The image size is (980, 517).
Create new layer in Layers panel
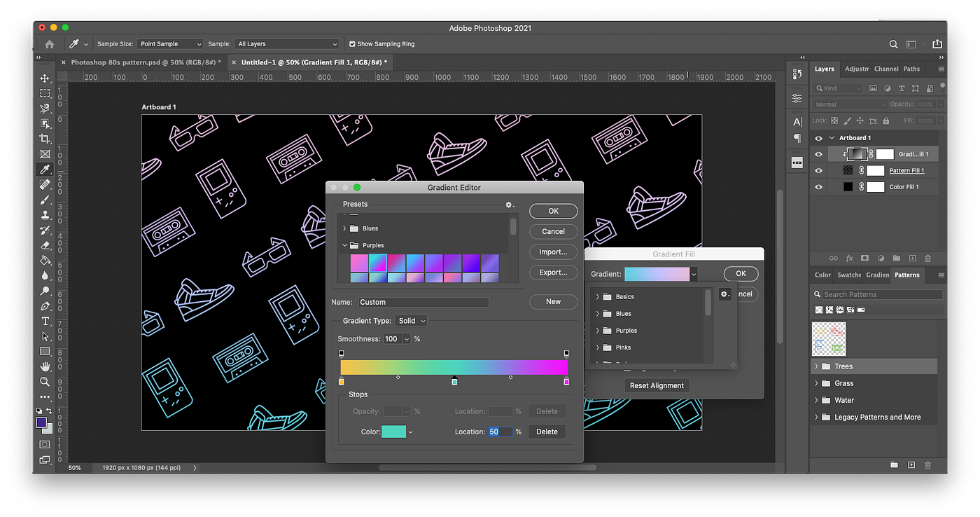913,258
